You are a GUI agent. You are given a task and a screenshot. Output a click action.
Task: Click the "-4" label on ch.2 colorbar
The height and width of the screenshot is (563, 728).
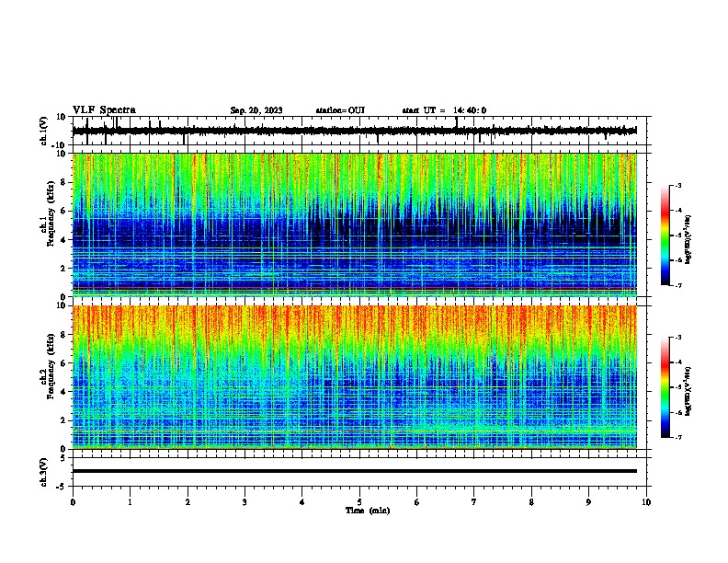coord(677,362)
